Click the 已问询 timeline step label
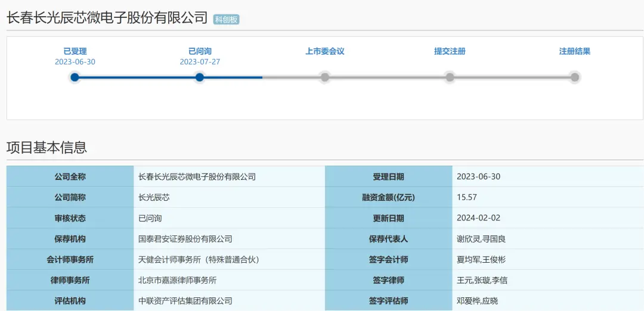 tap(200, 51)
